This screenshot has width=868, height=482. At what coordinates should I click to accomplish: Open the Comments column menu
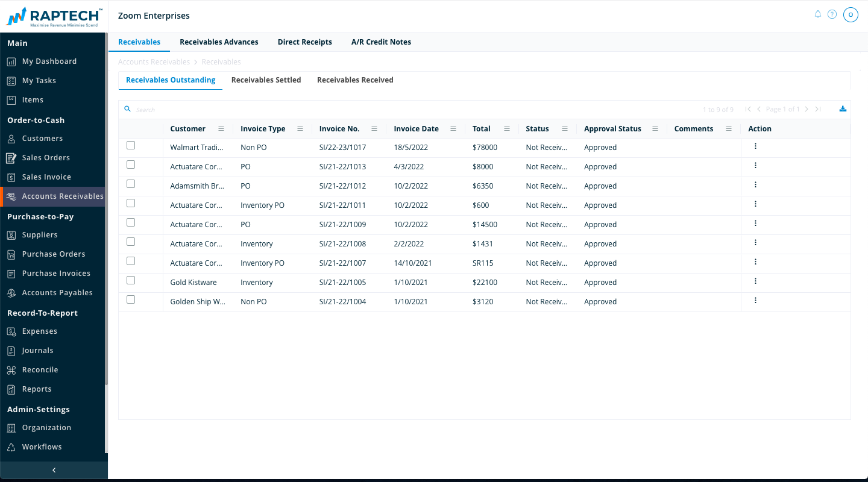click(x=729, y=129)
